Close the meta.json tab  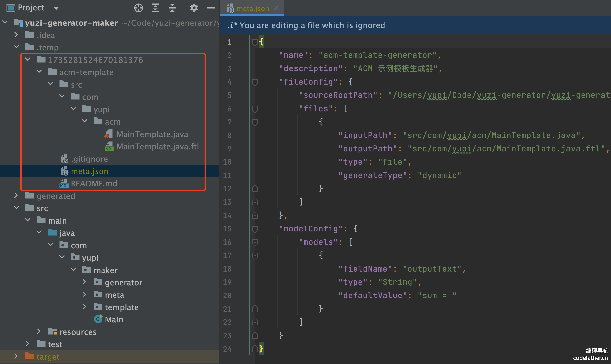(277, 8)
